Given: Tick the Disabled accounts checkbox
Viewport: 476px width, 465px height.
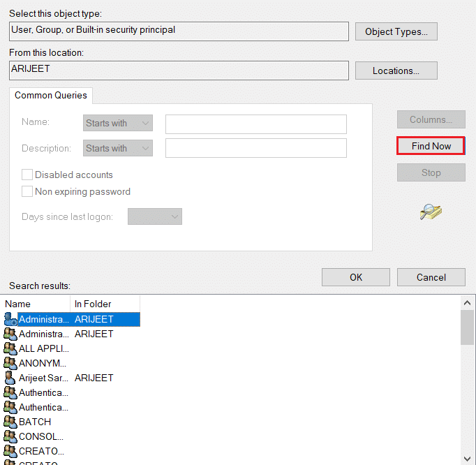Looking at the screenshot, I should point(27,175).
